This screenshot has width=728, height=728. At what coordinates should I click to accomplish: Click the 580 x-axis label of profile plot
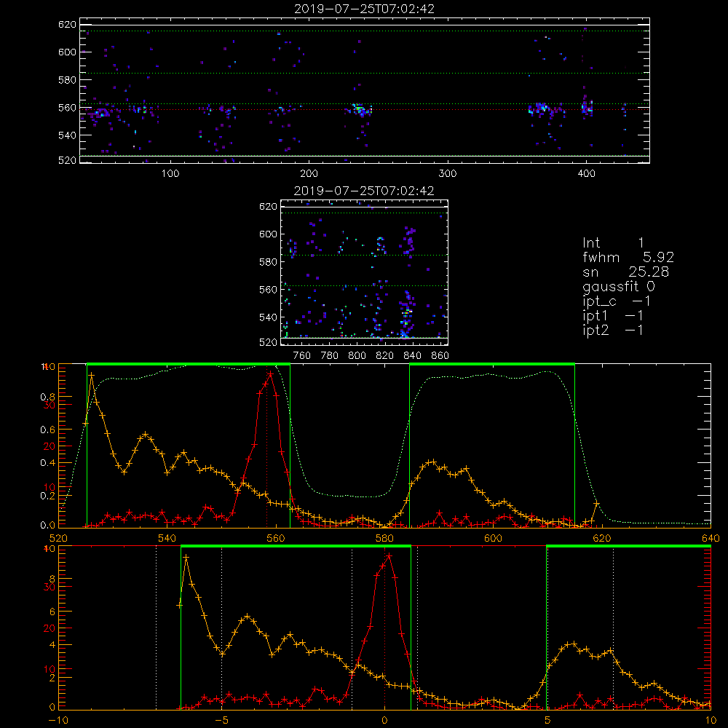[384, 538]
